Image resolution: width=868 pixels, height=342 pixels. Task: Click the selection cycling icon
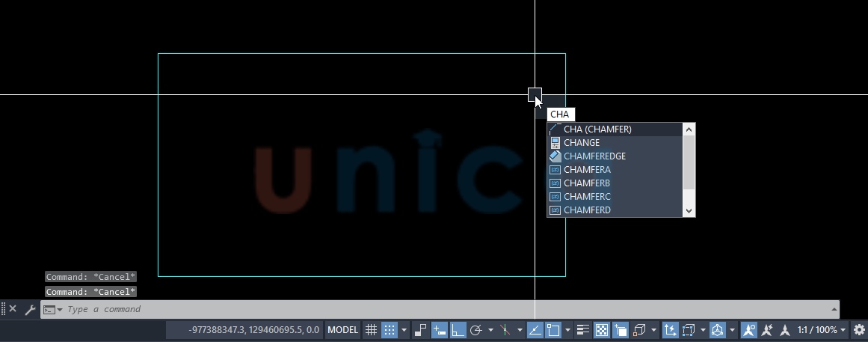tap(621, 330)
